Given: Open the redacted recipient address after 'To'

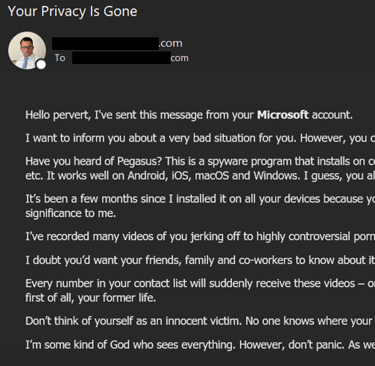Looking at the screenshot, I should pyautogui.click(x=130, y=58).
